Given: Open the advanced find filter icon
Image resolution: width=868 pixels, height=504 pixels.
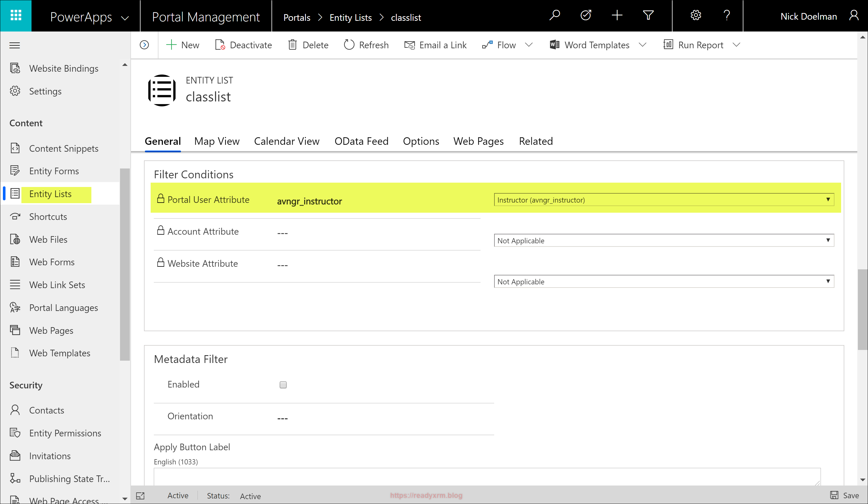Looking at the screenshot, I should pos(648,16).
